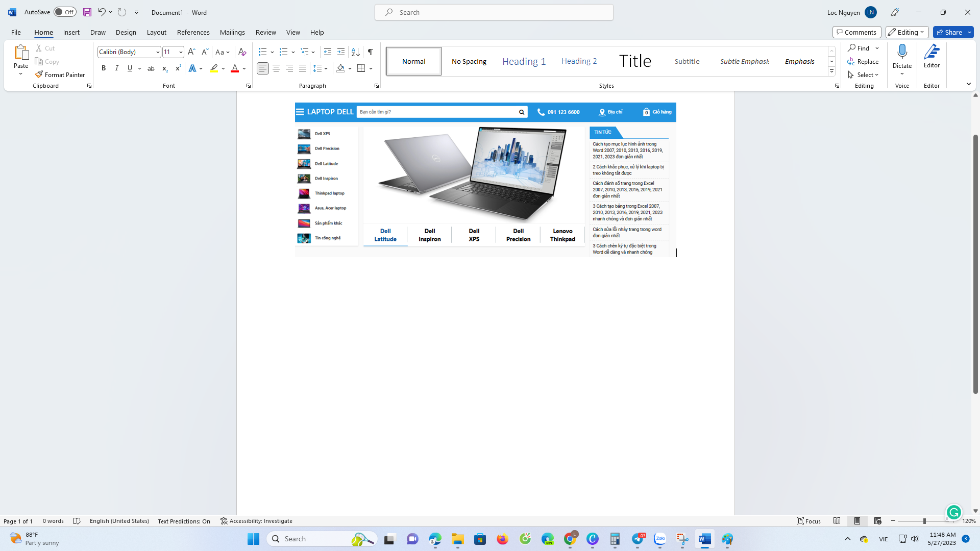Toggle Superscript formatting
This screenshot has width=980, height=551.
[178, 68]
